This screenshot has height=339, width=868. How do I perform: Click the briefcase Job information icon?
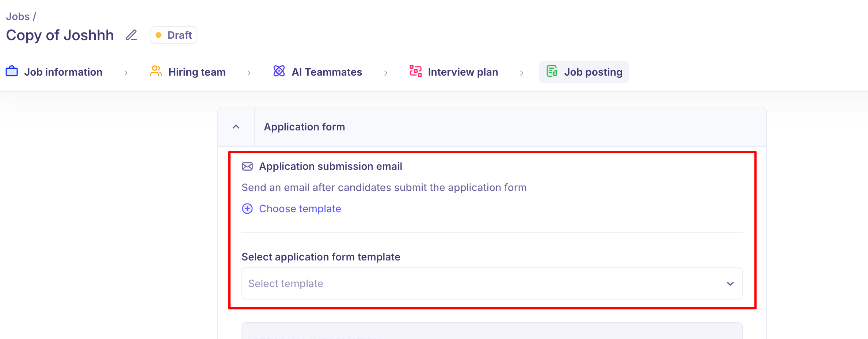pos(12,71)
